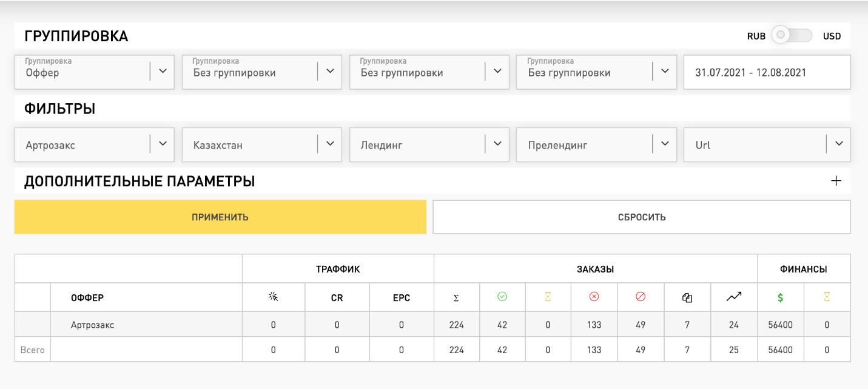Image resolution: width=868 pixels, height=389 pixels.
Task: Click the green dollar sign icon
Action: (x=781, y=297)
